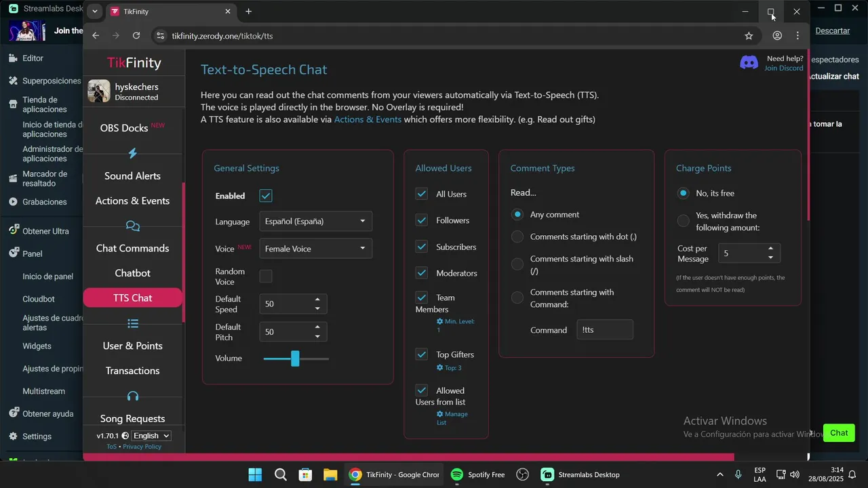868x488 pixels.
Task: Close the TikFinity tab
Action: pos(228,12)
